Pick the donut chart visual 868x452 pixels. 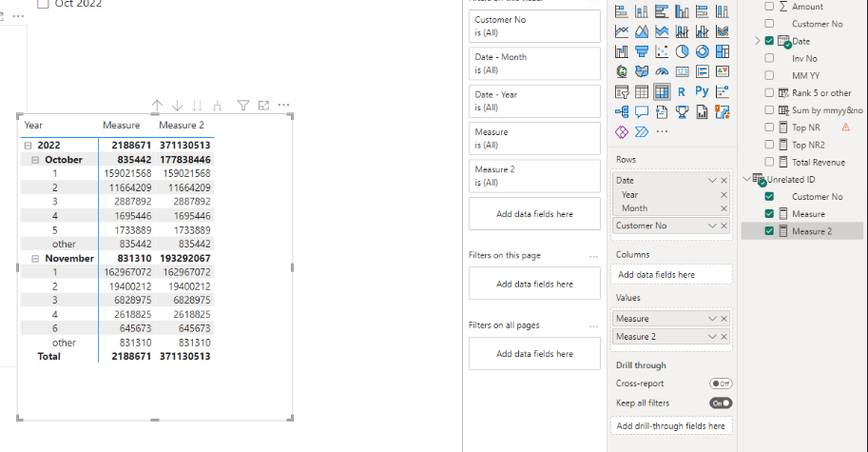(702, 51)
